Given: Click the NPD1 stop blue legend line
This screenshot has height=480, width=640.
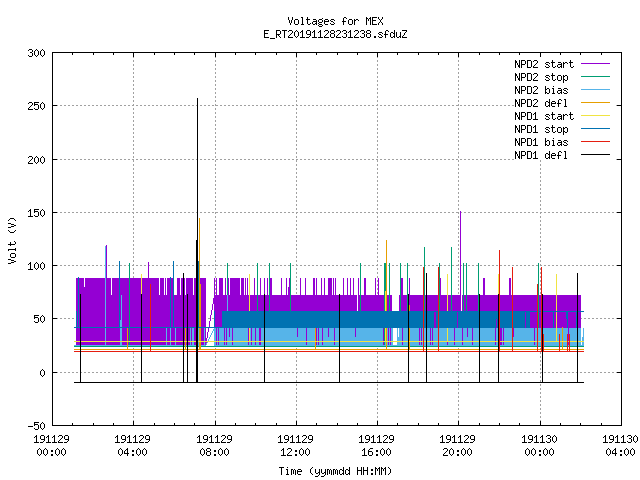Looking at the screenshot, I should click(x=595, y=129).
